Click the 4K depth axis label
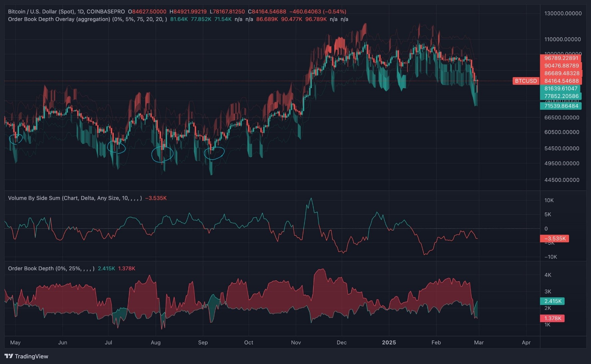Viewport: 591px width, 364px height. click(x=548, y=275)
